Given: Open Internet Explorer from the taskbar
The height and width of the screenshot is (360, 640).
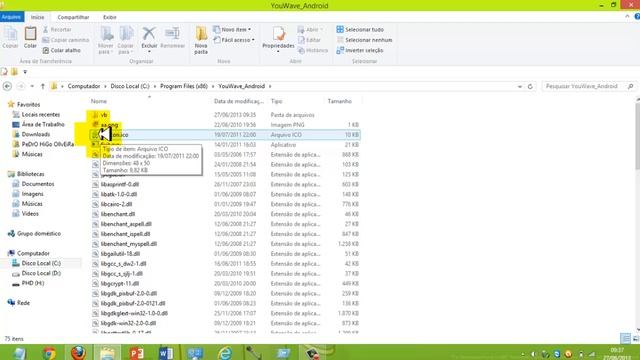Looking at the screenshot, I should 224,353.
